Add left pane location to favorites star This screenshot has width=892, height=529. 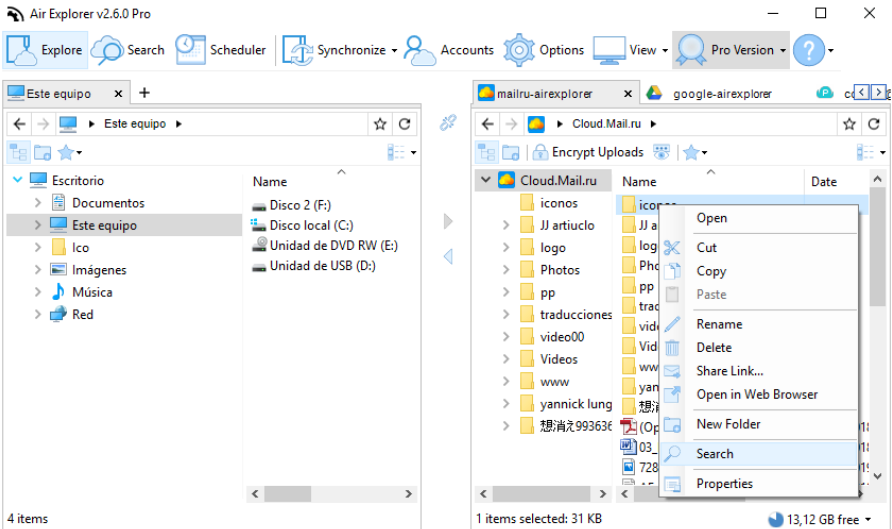[x=380, y=124]
